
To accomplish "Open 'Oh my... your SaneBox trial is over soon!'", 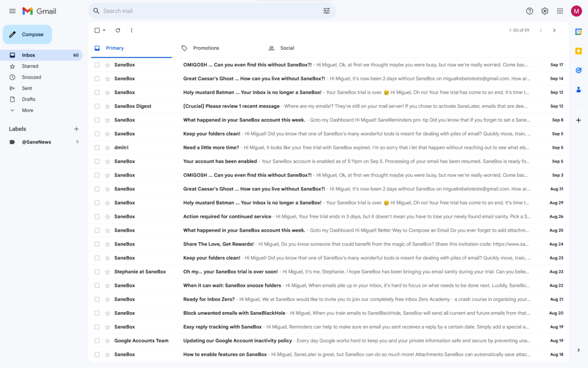I will coord(328,272).
